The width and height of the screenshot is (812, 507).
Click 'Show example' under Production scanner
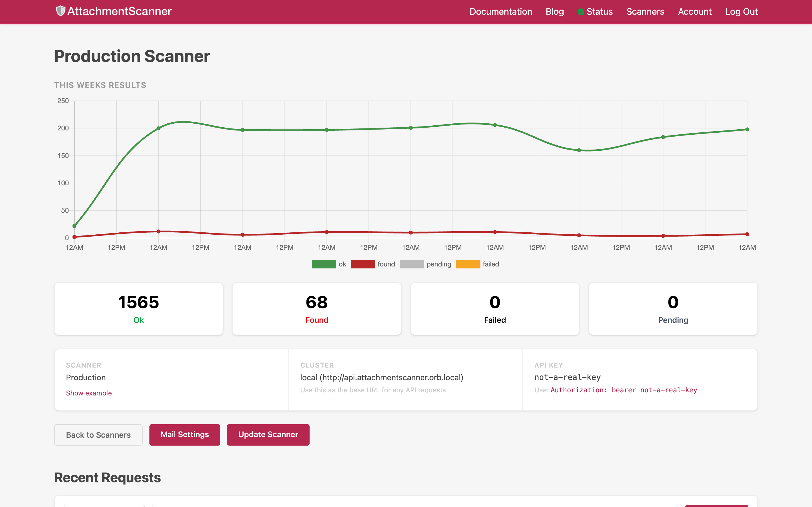point(89,393)
